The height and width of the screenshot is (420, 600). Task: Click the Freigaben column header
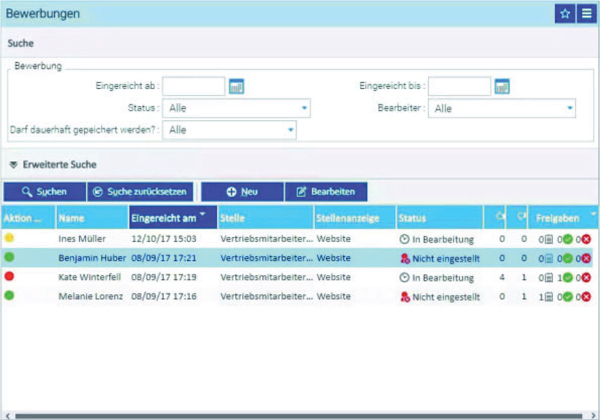pyautogui.click(x=563, y=218)
